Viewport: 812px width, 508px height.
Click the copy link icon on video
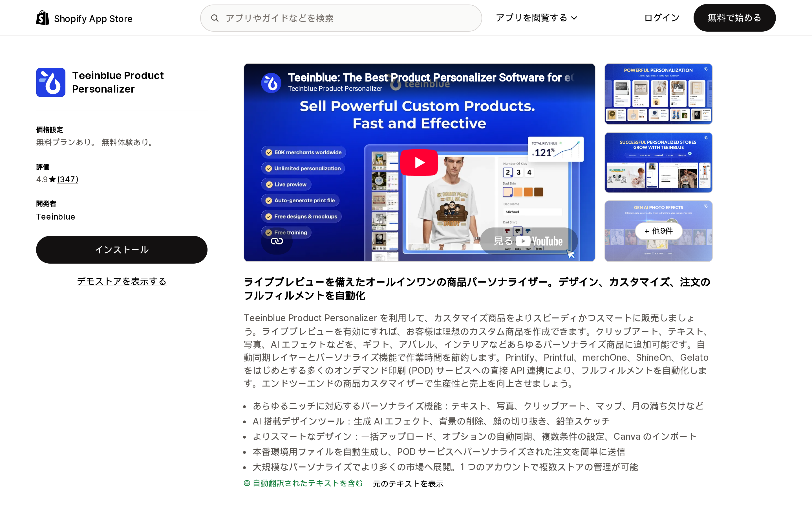[x=277, y=241]
